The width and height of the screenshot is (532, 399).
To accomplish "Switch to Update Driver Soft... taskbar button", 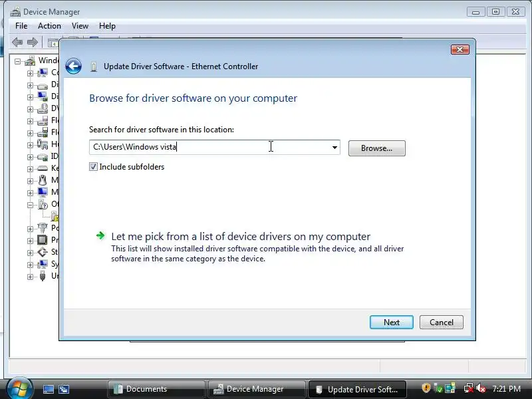I will pos(357,389).
